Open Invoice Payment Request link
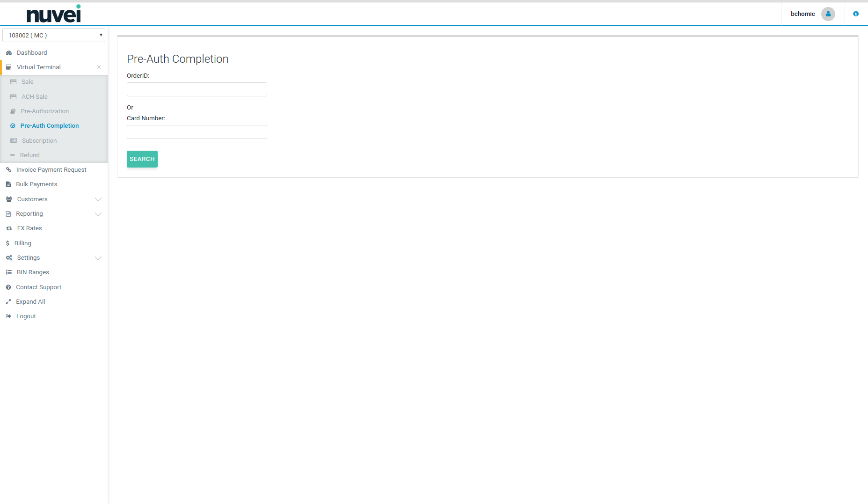 51,170
